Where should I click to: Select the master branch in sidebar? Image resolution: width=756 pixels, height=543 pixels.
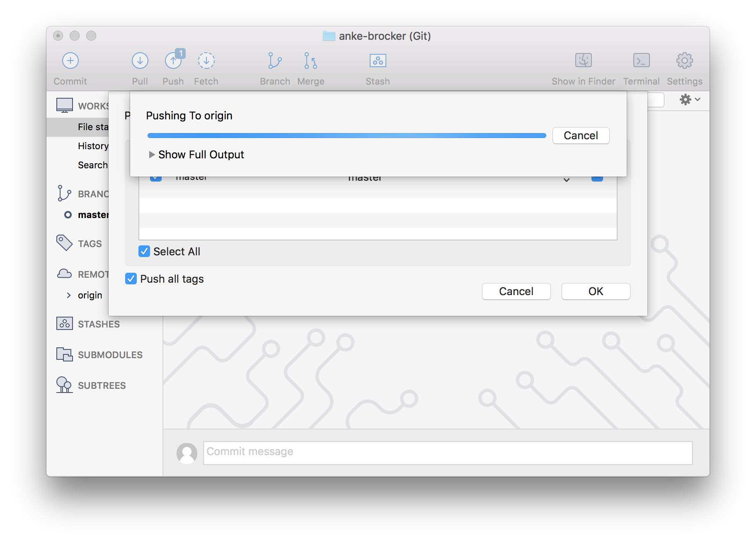[x=93, y=215]
